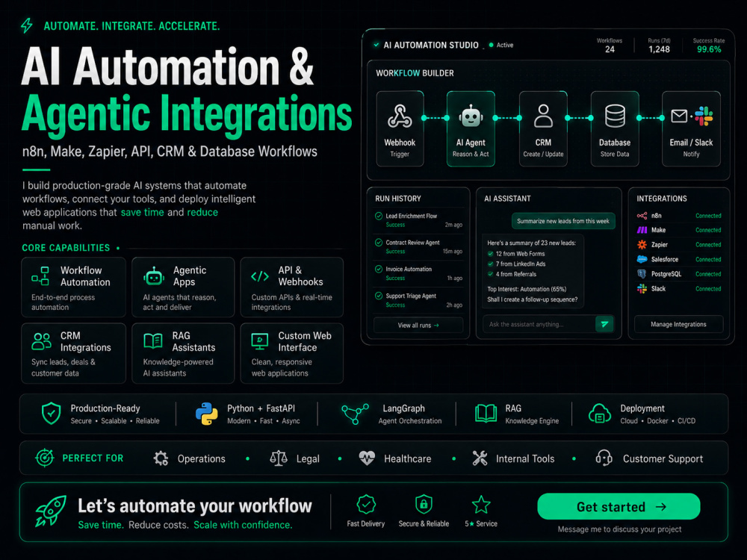747x560 pixels.
Task: Toggle the 12 from Web Forms checkbox
Action: pos(490,254)
